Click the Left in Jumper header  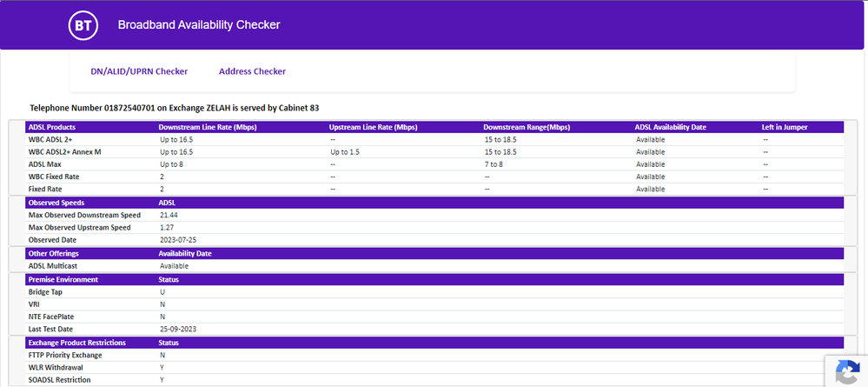pos(785,128)
